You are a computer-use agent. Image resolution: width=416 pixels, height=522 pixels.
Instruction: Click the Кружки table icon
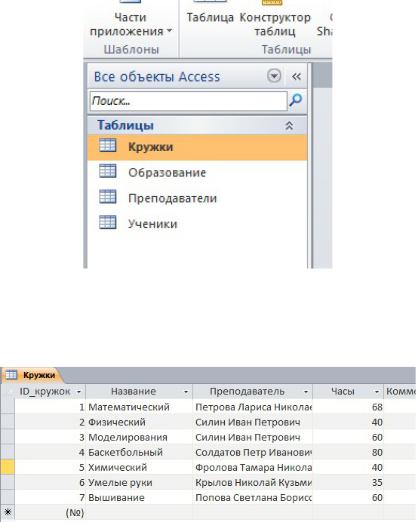point(108,146)
